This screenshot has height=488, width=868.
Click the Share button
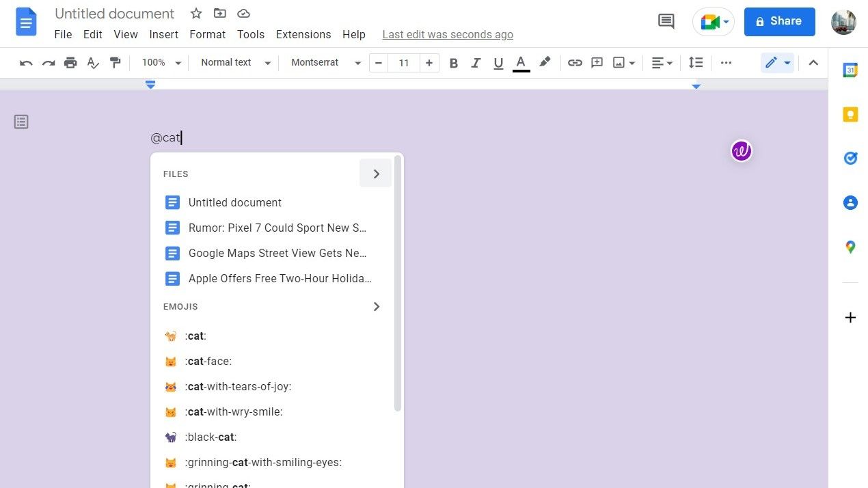tap(779, 21)
